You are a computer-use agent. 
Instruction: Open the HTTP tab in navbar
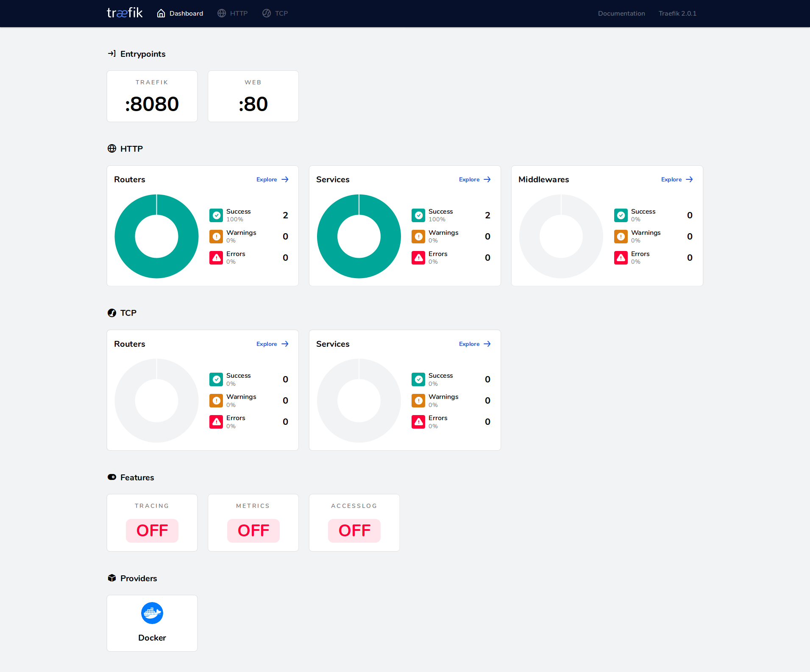coord(233,13)
